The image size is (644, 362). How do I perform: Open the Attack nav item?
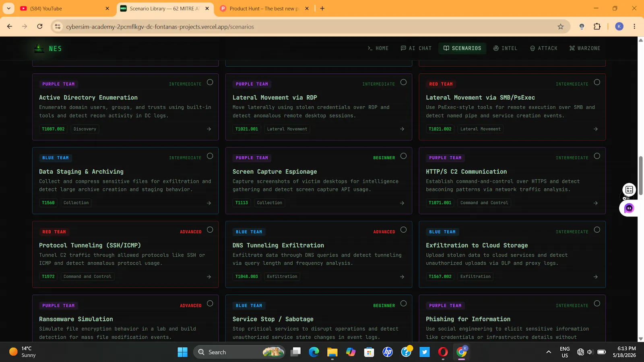tap(544, 48)
